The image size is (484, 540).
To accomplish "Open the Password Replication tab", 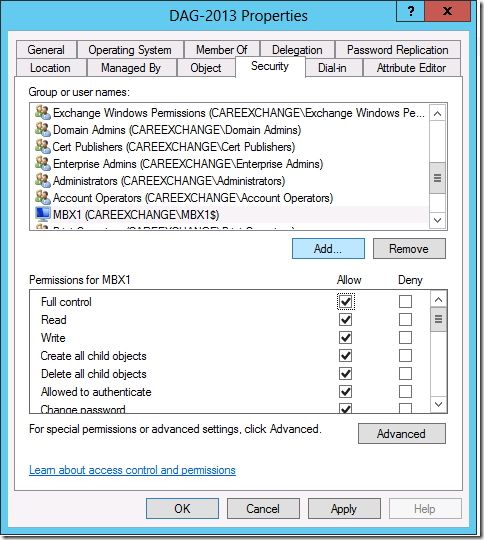I will click(x=398, y=50).
